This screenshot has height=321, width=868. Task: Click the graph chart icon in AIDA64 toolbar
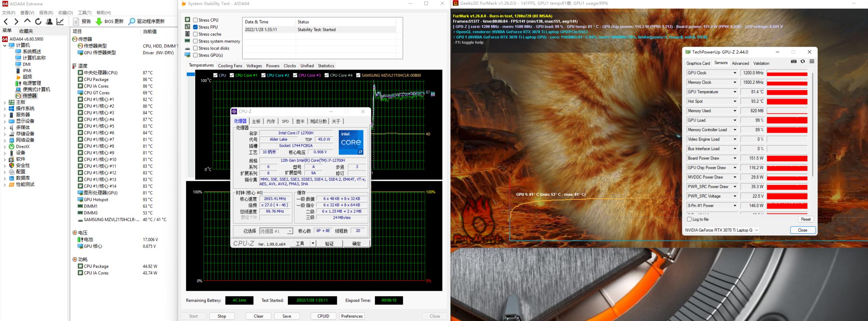pyautogui.click(x=60, y=21)
